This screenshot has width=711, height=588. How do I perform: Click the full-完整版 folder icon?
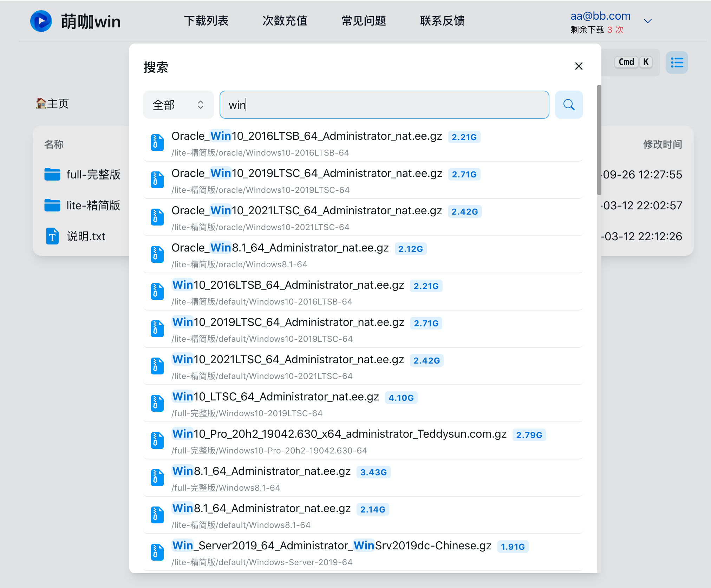(x=52, y=174)
